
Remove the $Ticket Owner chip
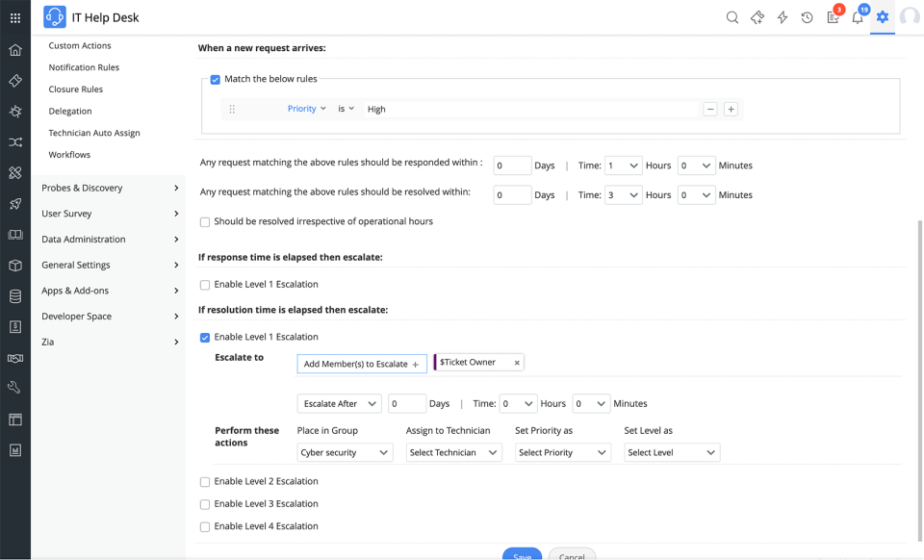click(x=516, y=363)
